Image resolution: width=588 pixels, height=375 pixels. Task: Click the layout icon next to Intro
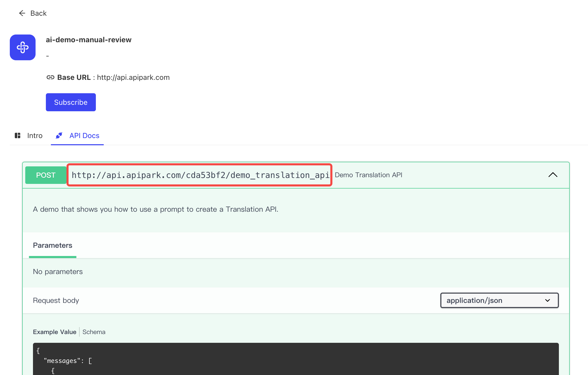point(18,135)
